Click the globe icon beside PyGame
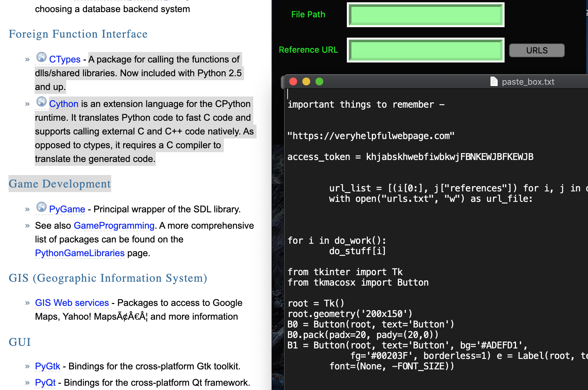Viewport: 588px width, 390px height. pyautogui.click(x=42, y=207)
